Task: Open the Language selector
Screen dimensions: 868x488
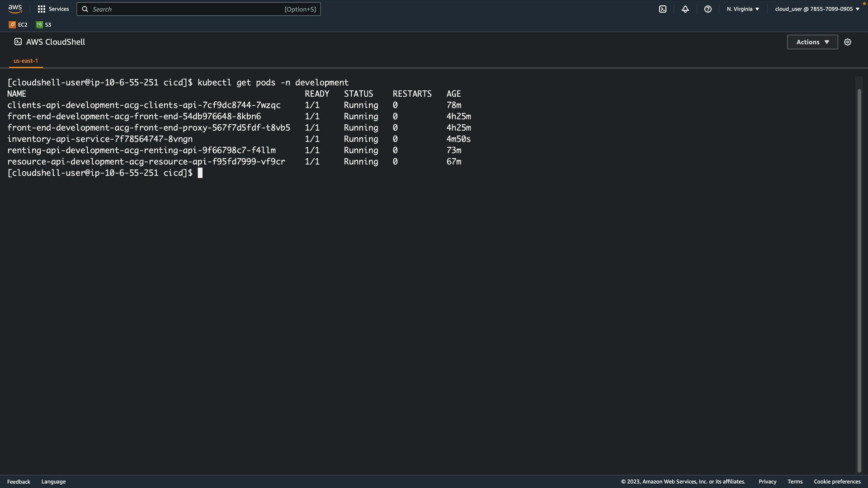Action: (53, 482)
